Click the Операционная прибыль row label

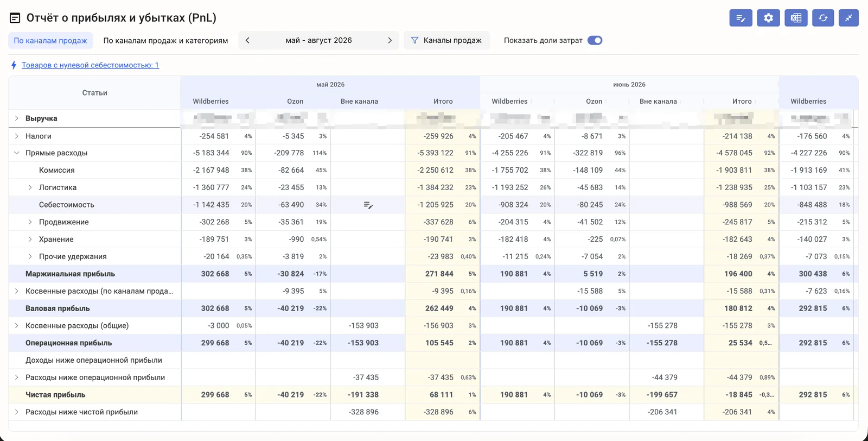[69, 343]
